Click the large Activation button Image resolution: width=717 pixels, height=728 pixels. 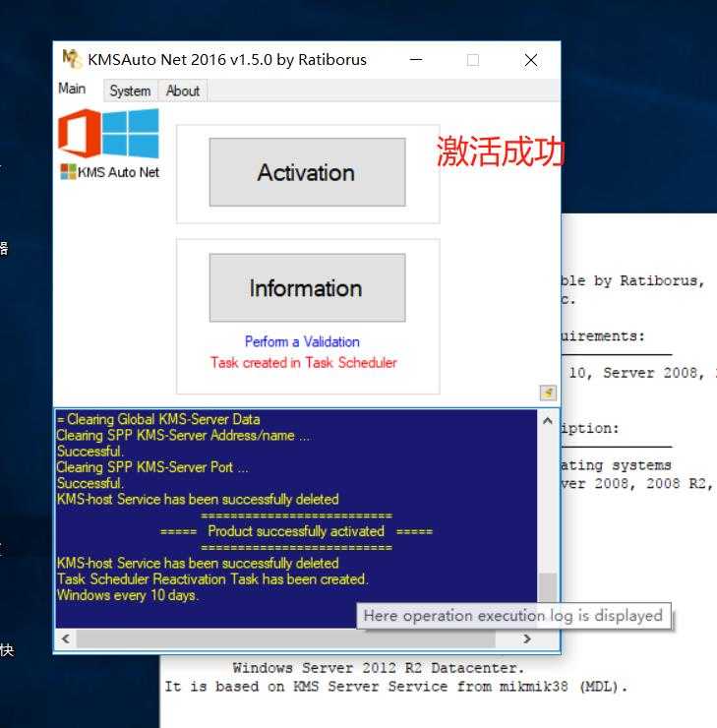point(307,172)
